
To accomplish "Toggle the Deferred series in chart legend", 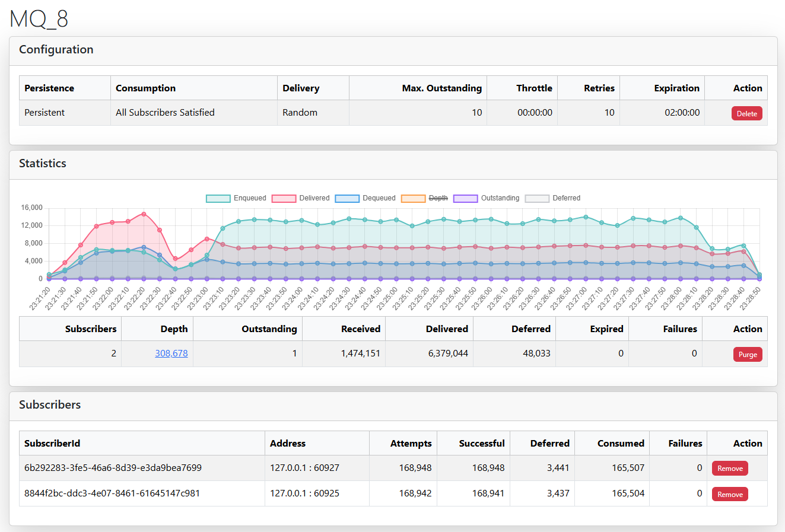I will (553, 198).
